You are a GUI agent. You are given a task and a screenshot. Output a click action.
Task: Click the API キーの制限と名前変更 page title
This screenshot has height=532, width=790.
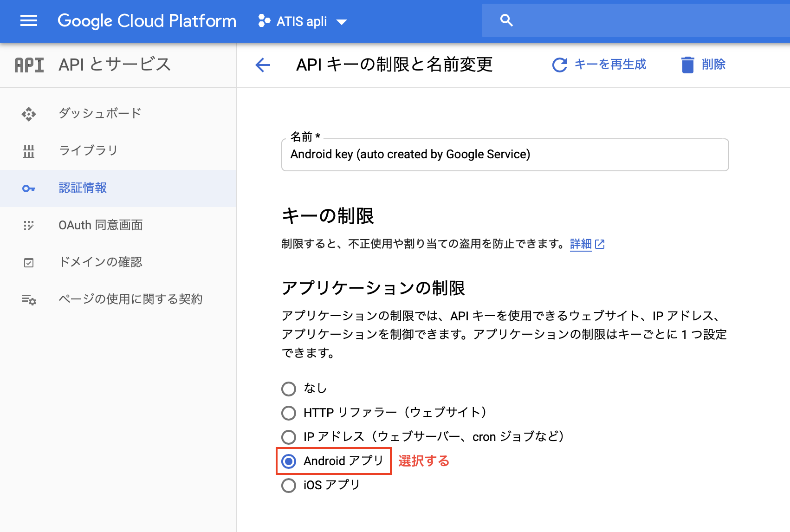click(x=395, y=65)
